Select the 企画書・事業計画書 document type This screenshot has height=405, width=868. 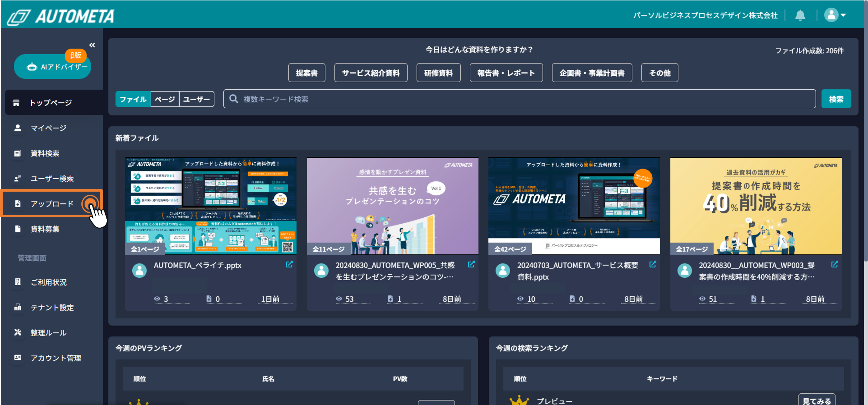click(592, 73)
